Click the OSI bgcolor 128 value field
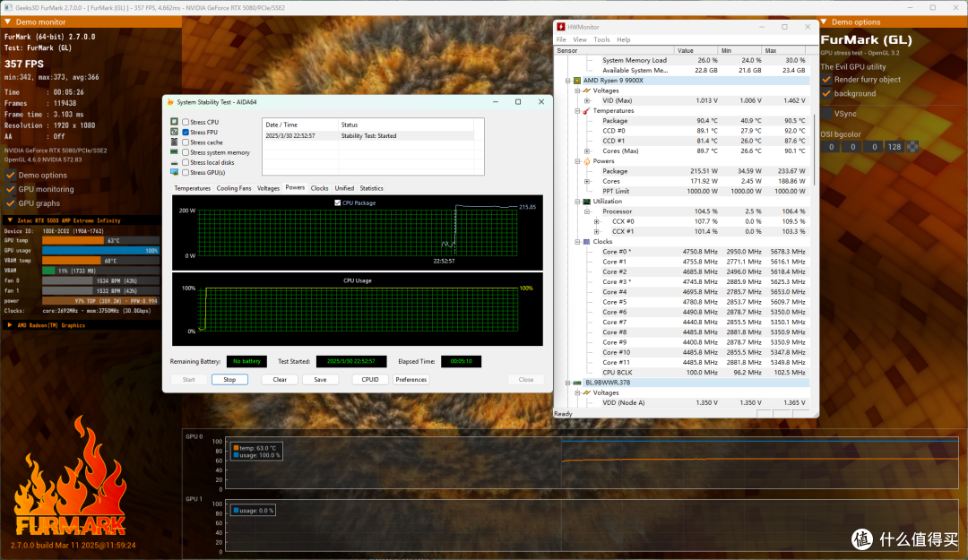 click(x=894, y=147)
